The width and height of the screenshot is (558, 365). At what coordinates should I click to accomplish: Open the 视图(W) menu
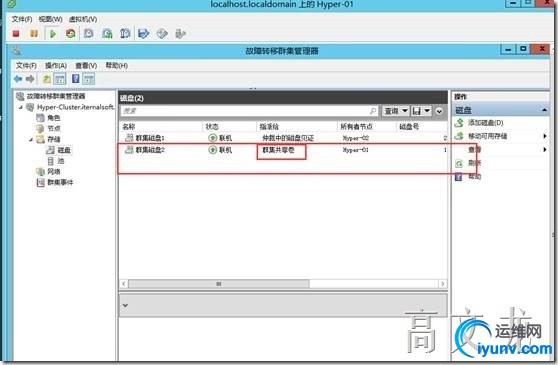(x=50, y=19)
